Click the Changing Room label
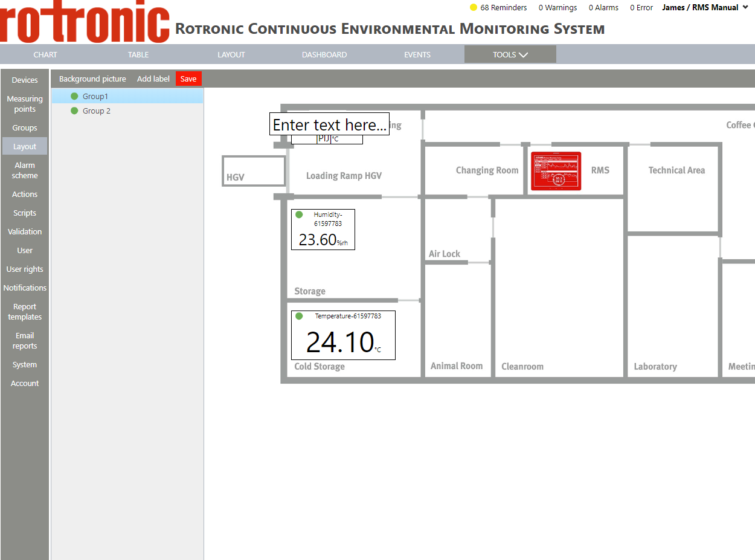 point(487,170)
